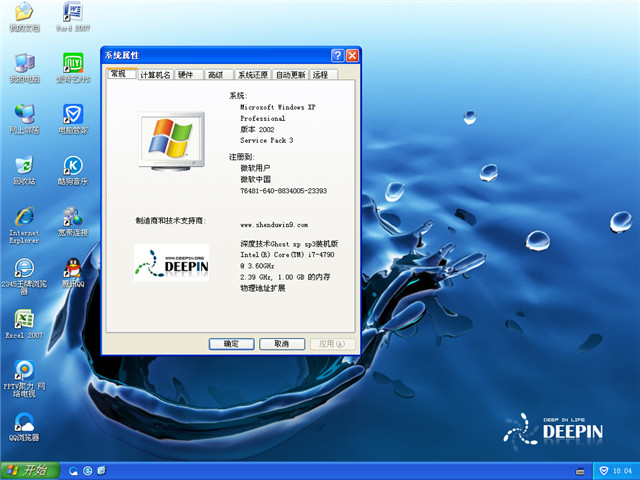640x480 pixels.
Task: Switch to the 计算机名 tab
Action: pos(155,75)
